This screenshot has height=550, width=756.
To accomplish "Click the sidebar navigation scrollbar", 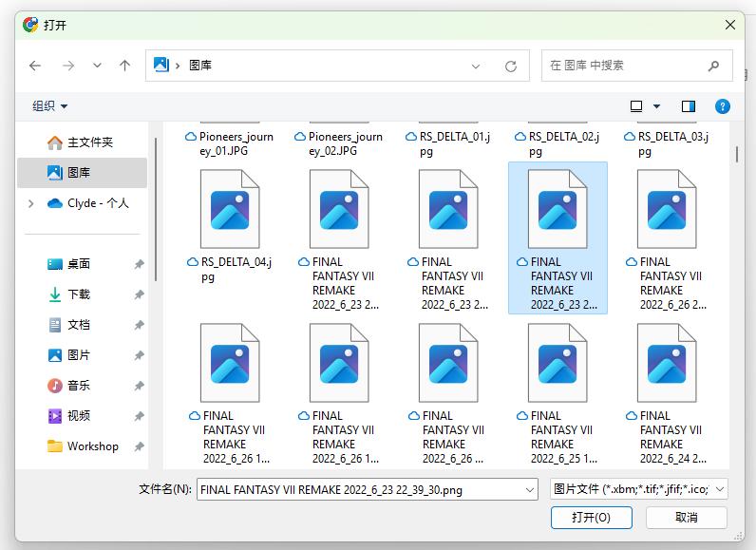I will [x=156, y=209].
